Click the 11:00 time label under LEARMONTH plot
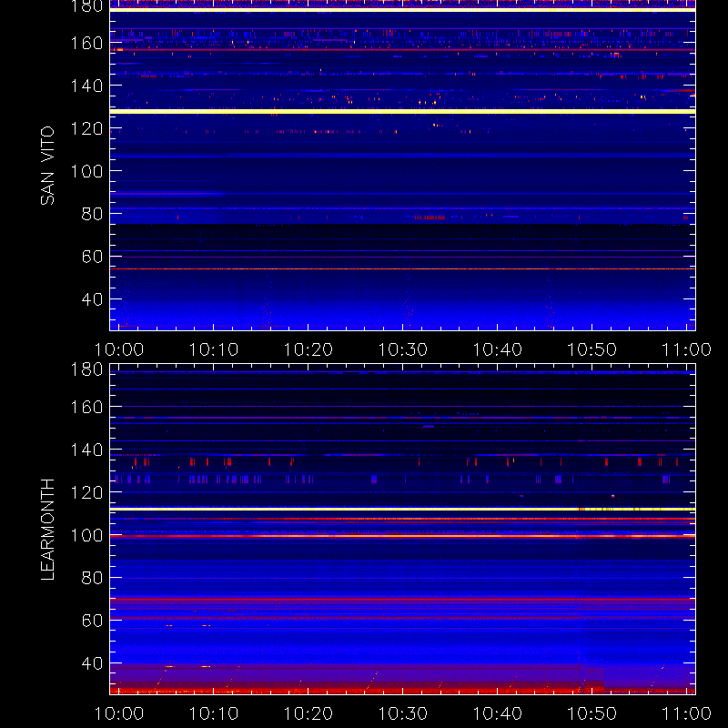The image size is (728, 728). point(686,713)
